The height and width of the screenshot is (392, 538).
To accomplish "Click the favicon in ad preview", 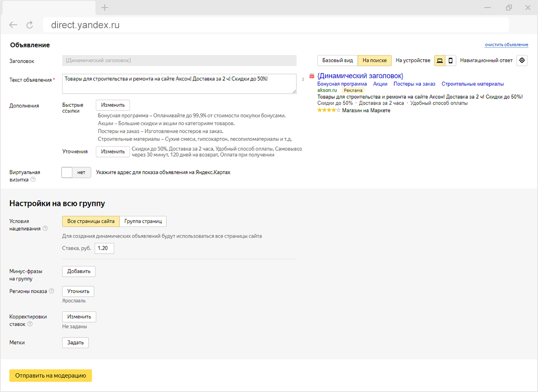I will point(312,76).
